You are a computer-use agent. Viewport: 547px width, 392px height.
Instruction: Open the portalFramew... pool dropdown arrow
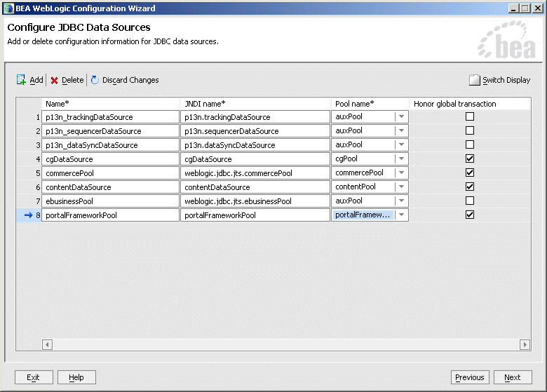[402, 215]
